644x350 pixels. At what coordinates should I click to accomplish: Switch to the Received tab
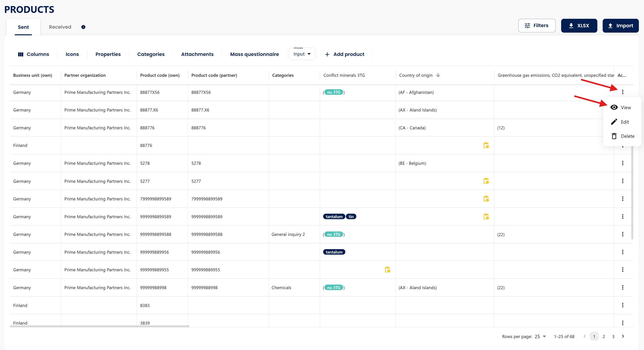pyautogui.click(x=60, y=27)
